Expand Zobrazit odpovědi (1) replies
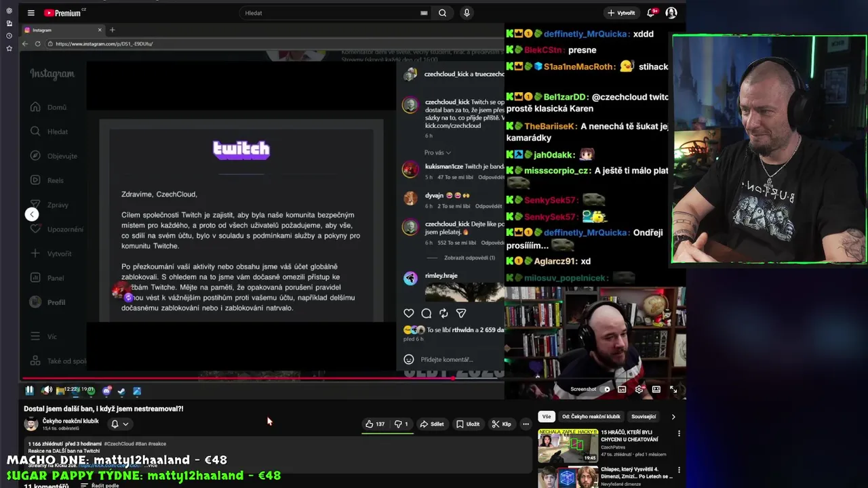Image resolution: width=868 pixels, height=488 pixels. tap(469, 258)
